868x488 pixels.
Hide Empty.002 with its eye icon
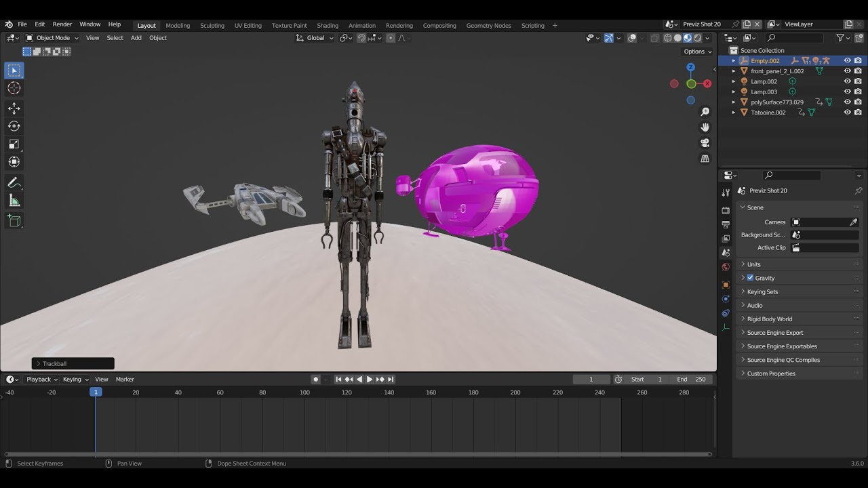click(847, 61)
